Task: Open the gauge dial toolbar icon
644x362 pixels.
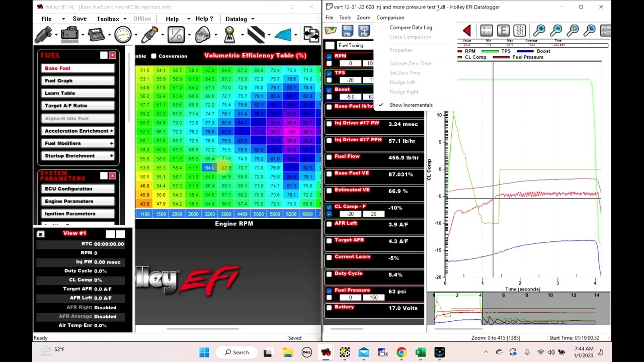Action: (x=123, y=35)
